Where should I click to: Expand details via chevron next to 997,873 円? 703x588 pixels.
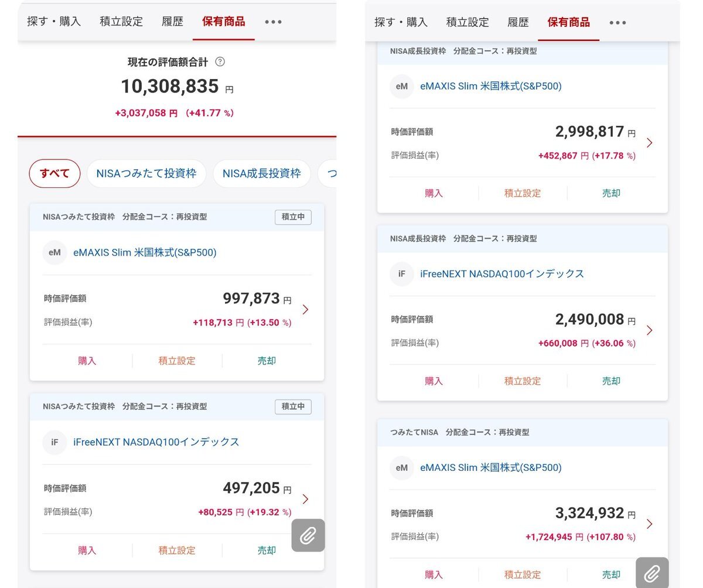(305, 309)
